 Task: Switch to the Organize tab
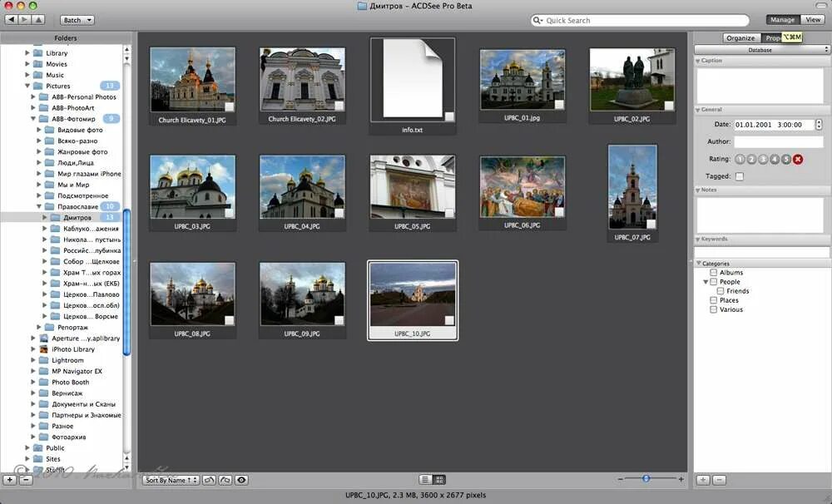[x=740, y=37]
